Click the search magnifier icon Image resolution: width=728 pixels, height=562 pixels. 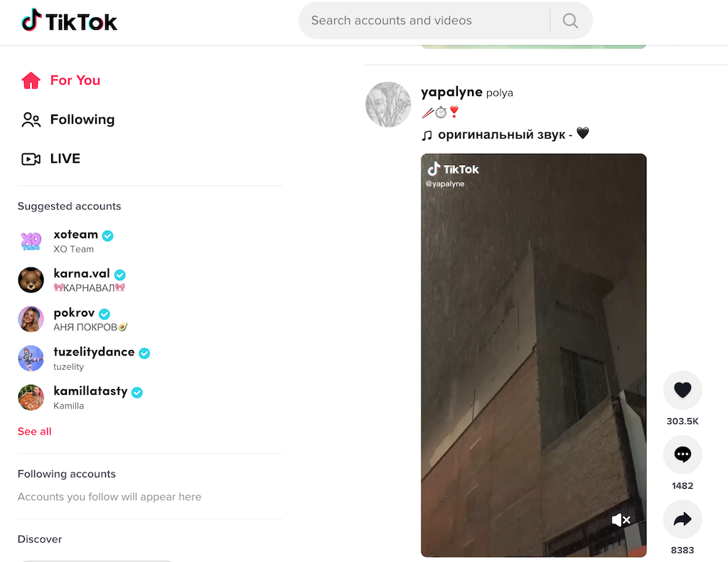click(570, 21)
